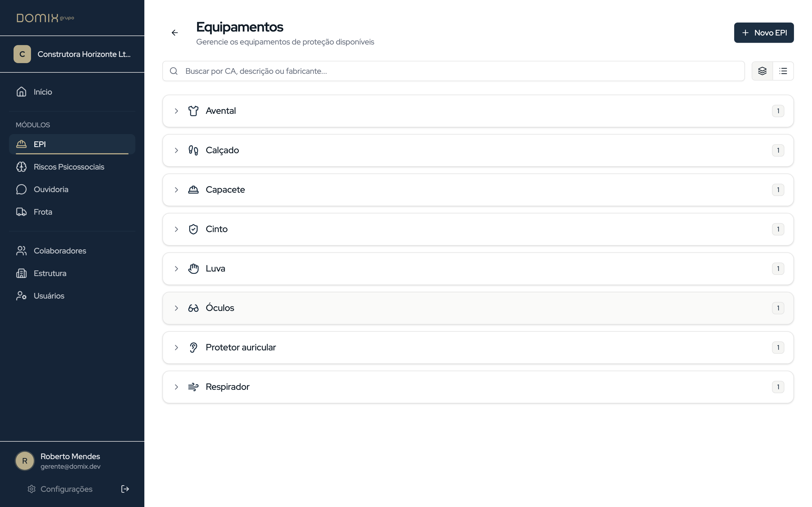
Task: Focus the CA search field
Action: pos(453,71)
